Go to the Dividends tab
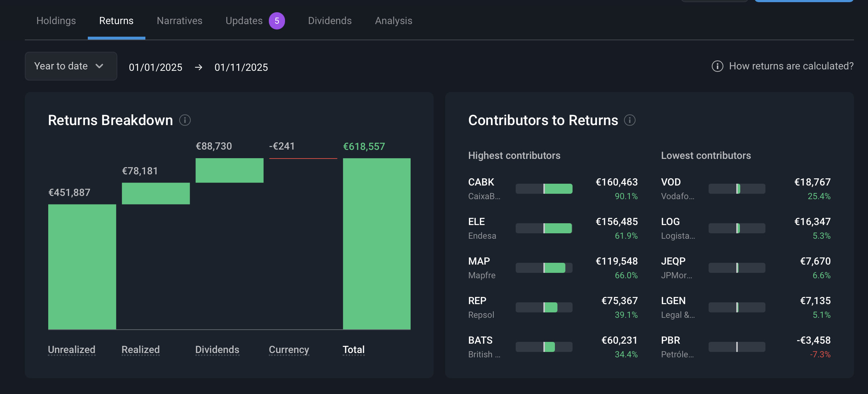 pos(330,21)
